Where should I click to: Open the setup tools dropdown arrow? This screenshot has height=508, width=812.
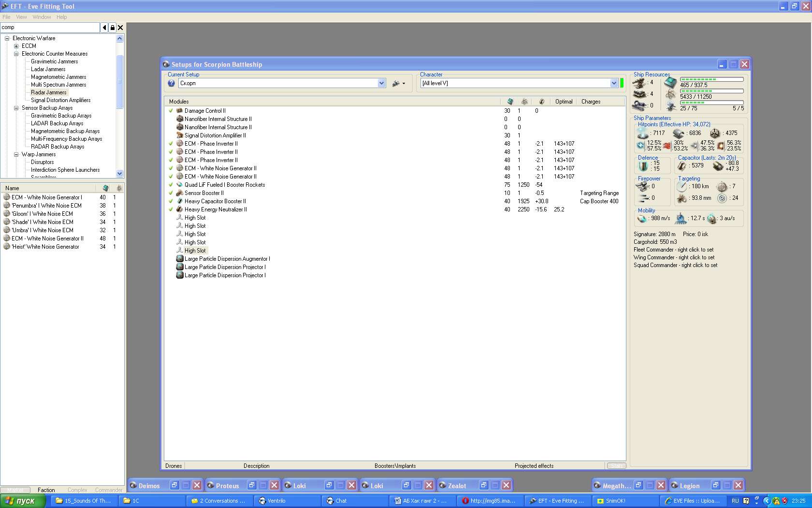pos(404,84)
